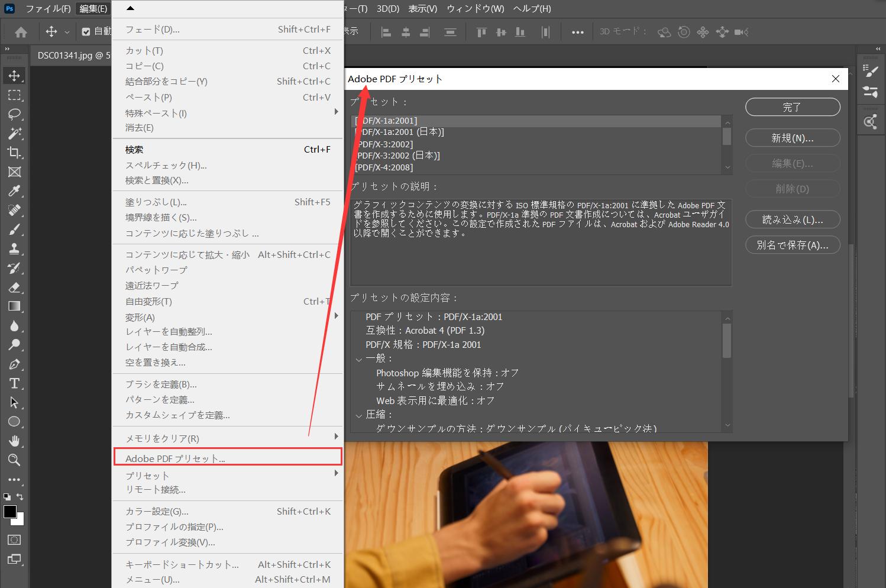Change screen mode icon at toolbar bottom
This screenshot has width=886, height=588.
click(14, 559)
